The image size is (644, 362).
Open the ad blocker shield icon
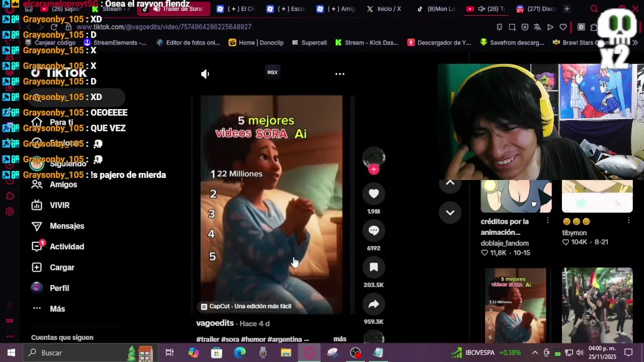click(x=525, y=27)
